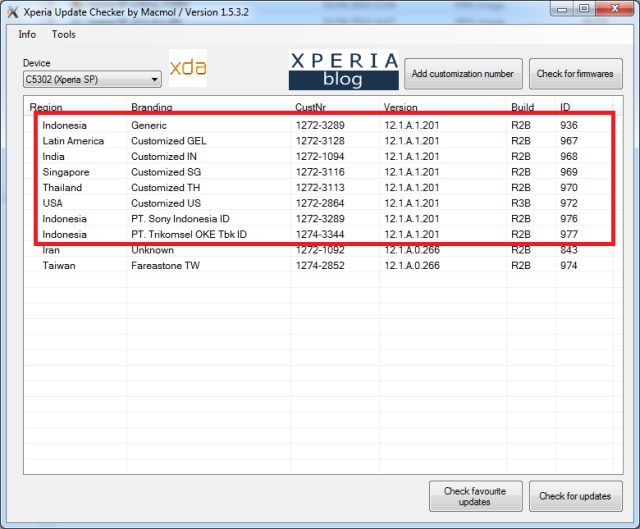The width and height of the screenshot is (640, 529).
Task: Minimize the Xperia Update Checker window
Action: pyautogui.click(x=562, y=9)
